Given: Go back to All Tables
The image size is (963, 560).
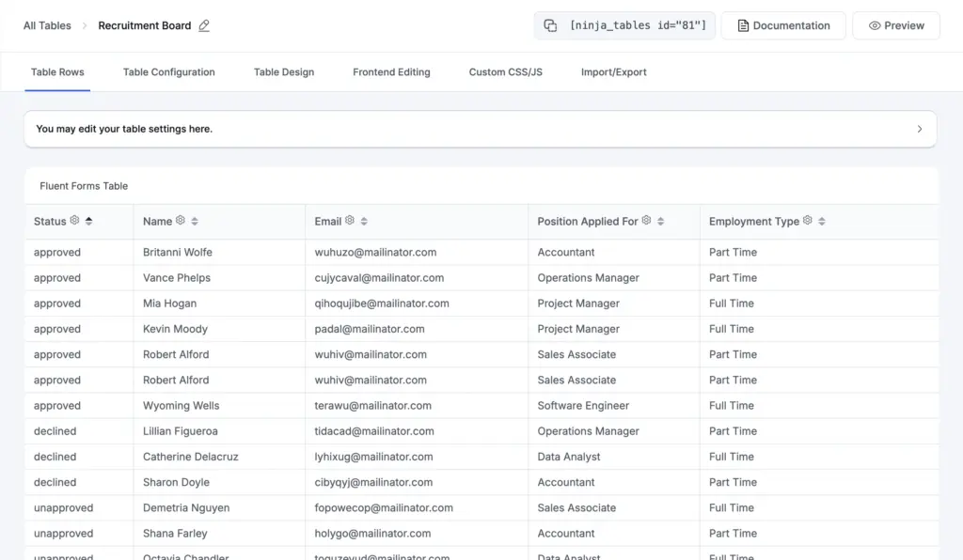Looking at the screenshot, I should pyautogui.click(x=47, y=25).
